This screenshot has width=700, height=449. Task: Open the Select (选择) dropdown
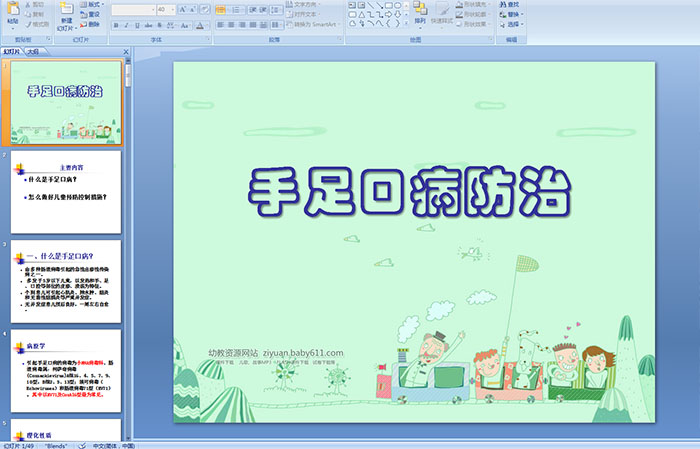click(511, 24)
